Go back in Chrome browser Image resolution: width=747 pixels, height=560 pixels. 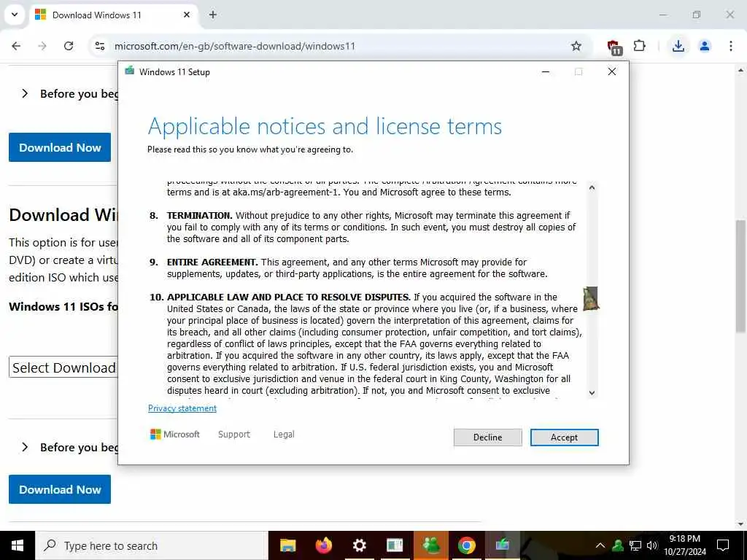[x=16, y=46]
